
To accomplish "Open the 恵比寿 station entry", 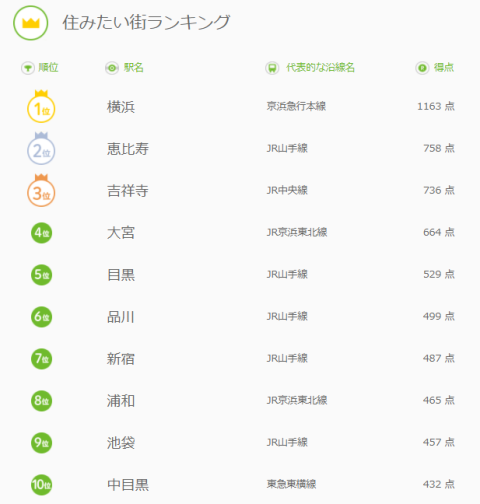I will coord(128,149).
